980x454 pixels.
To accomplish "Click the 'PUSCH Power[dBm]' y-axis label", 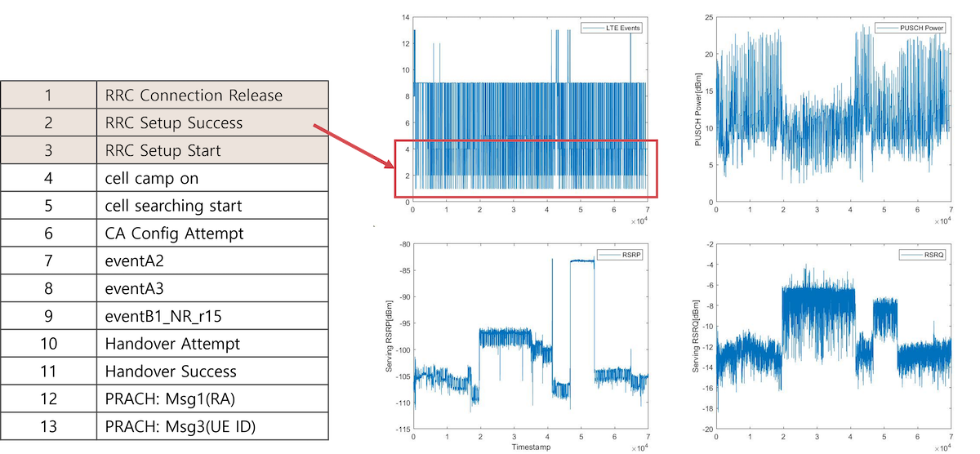I will point(699,109).
